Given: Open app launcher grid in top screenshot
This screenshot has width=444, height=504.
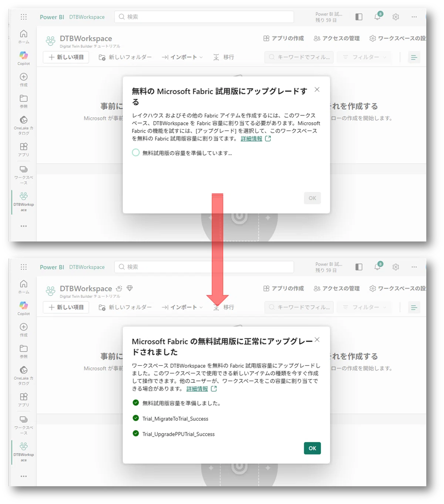Looking at the screenshot, I should point(24,17).
